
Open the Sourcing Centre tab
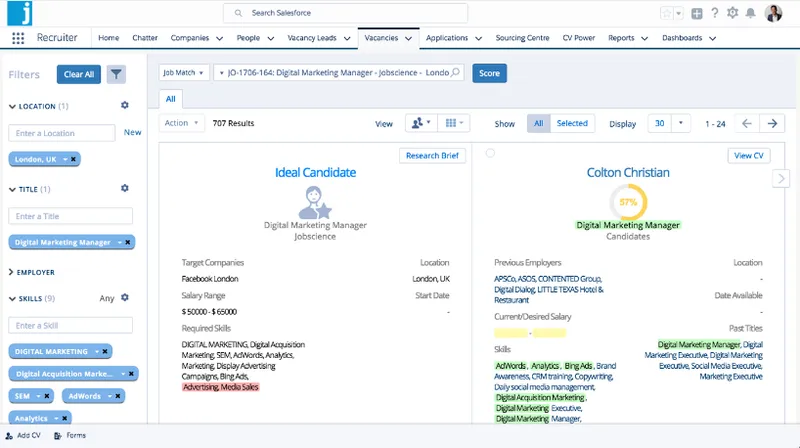[x=522, y=38]
